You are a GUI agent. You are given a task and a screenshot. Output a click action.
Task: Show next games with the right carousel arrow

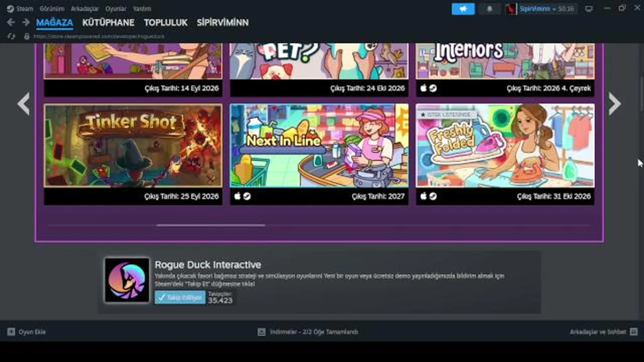pos(614,104)
